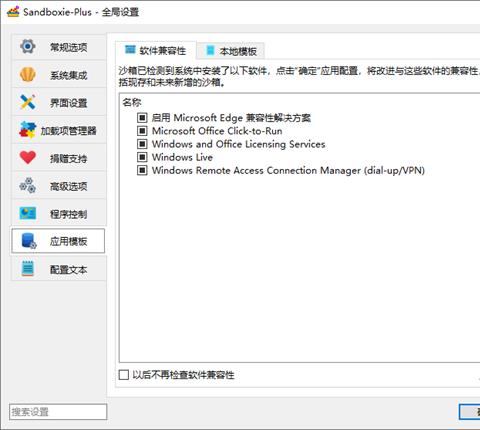
Task: Click the 应用模板 database icon
Action: pyautogui.click(x=29, y=241)
